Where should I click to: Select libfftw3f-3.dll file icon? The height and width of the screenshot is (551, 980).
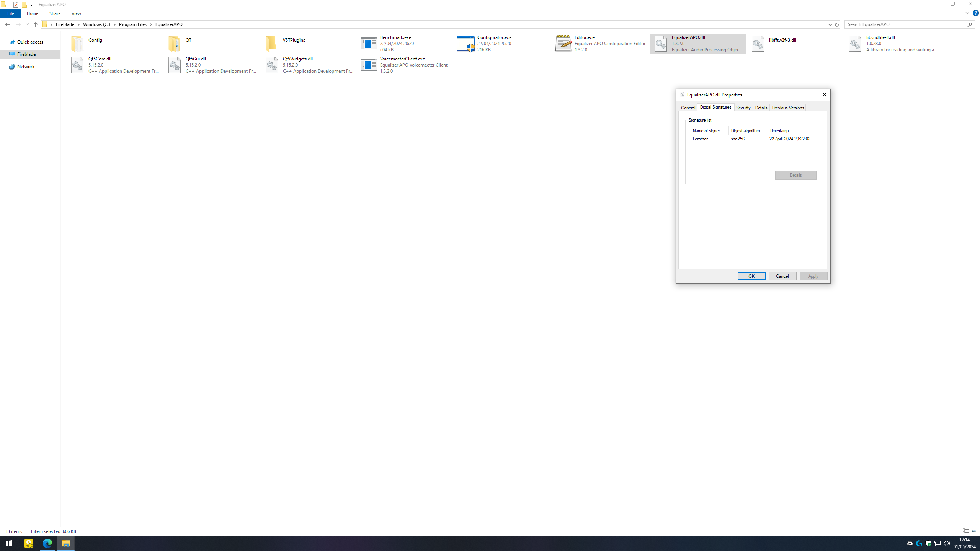(x=758, y=44)
